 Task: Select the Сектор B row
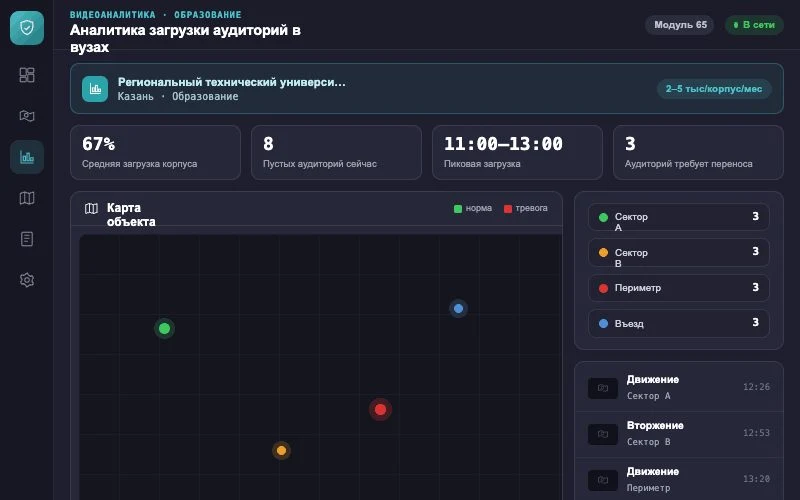pos(679,253)
